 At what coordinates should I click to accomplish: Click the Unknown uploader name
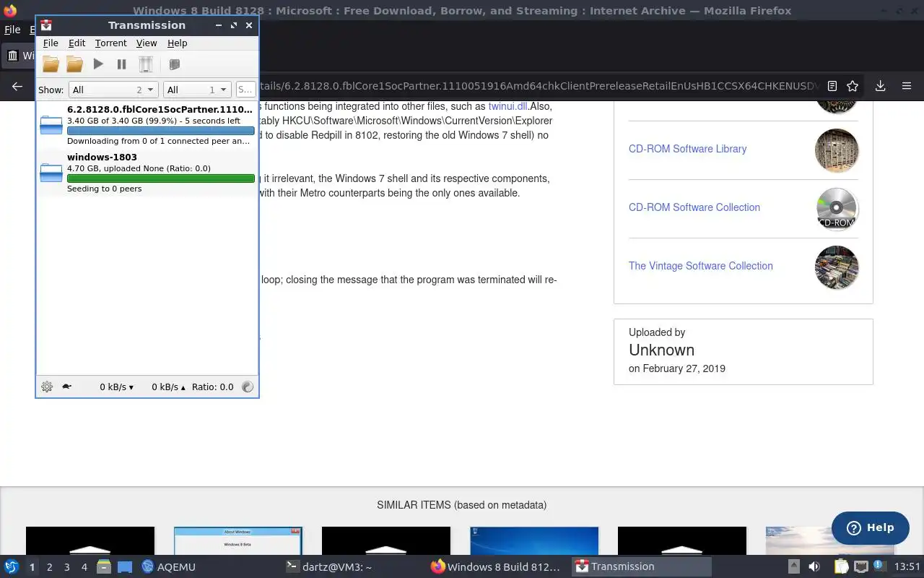[661, 350]
